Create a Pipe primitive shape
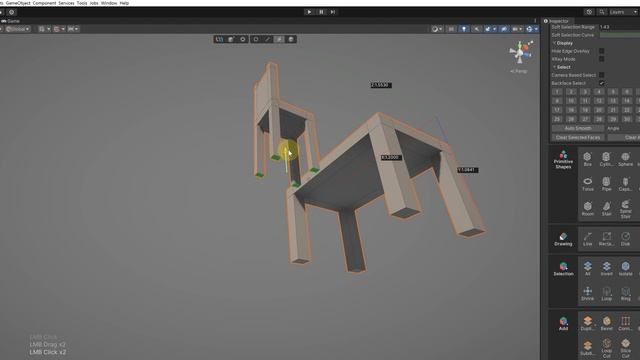This screenshot has width=640, height=360. pos(606,184)
